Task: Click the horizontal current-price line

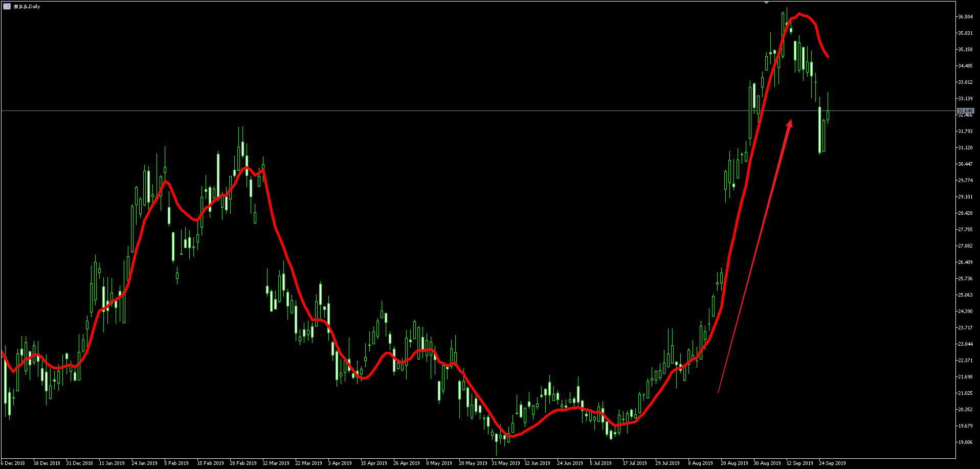Action: click(x=478, y=110)
